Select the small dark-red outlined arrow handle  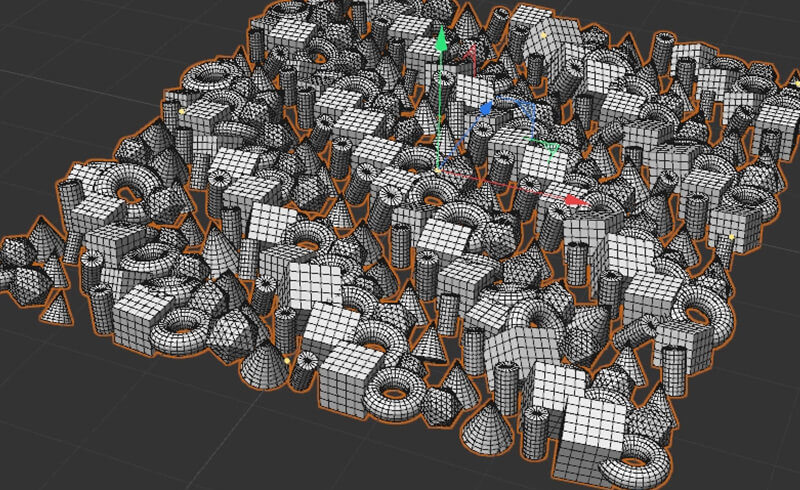[472, 53]
